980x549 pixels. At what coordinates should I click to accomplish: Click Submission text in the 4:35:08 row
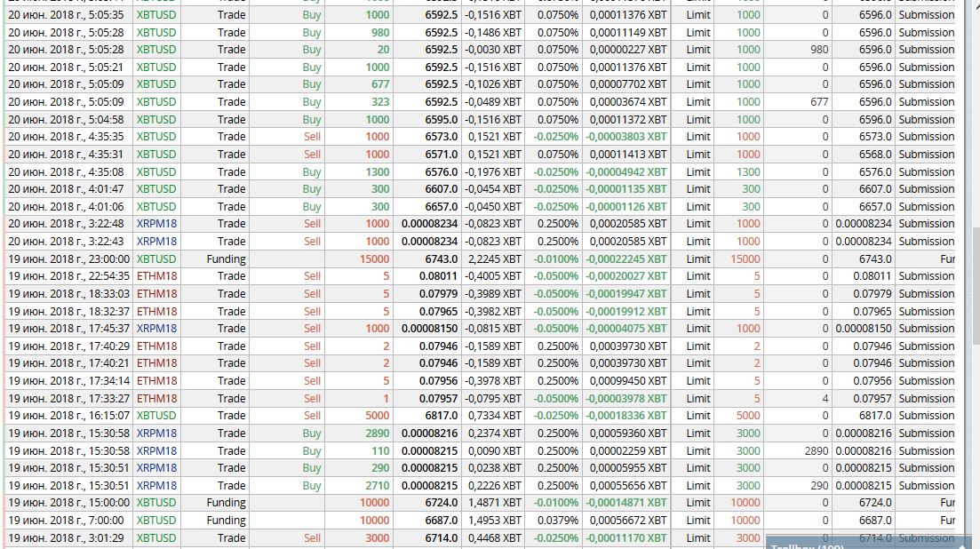tap(927, 171)
